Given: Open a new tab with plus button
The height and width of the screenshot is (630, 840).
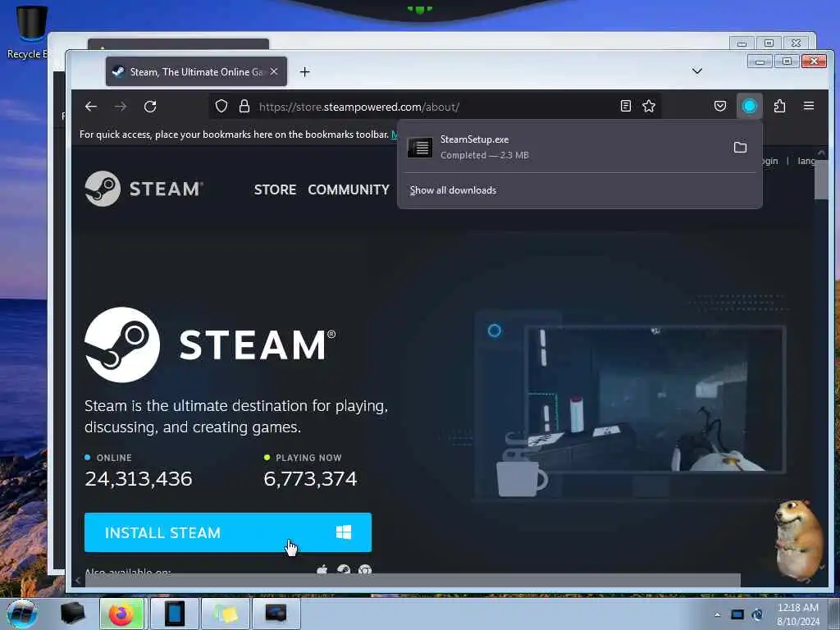Looking at the screenshot, I should point(305,72).
